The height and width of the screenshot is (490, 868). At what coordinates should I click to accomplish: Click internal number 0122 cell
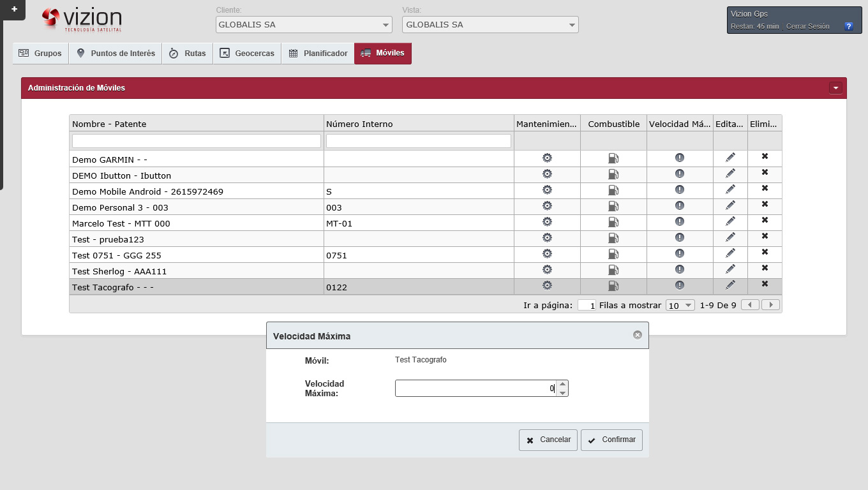[x=419, y=287]
